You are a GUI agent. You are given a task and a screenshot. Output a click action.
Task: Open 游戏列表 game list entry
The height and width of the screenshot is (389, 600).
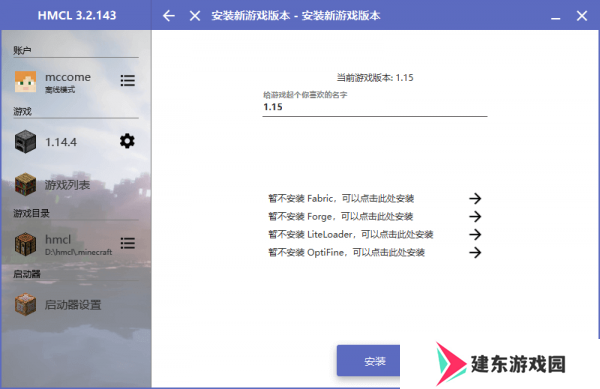(x=67, y=185)
